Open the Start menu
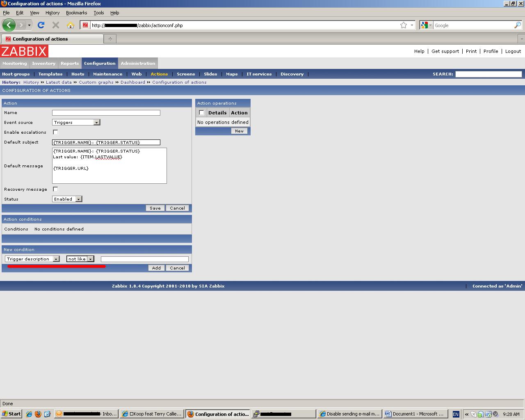Image resolution: width=525 pixels, height=420 pixels. [11, 414]
